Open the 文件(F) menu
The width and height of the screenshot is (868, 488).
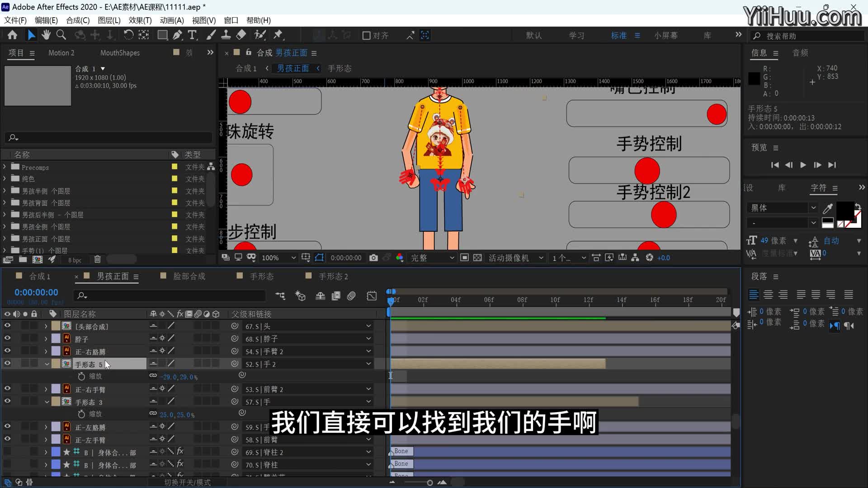[x=15, y=20]
